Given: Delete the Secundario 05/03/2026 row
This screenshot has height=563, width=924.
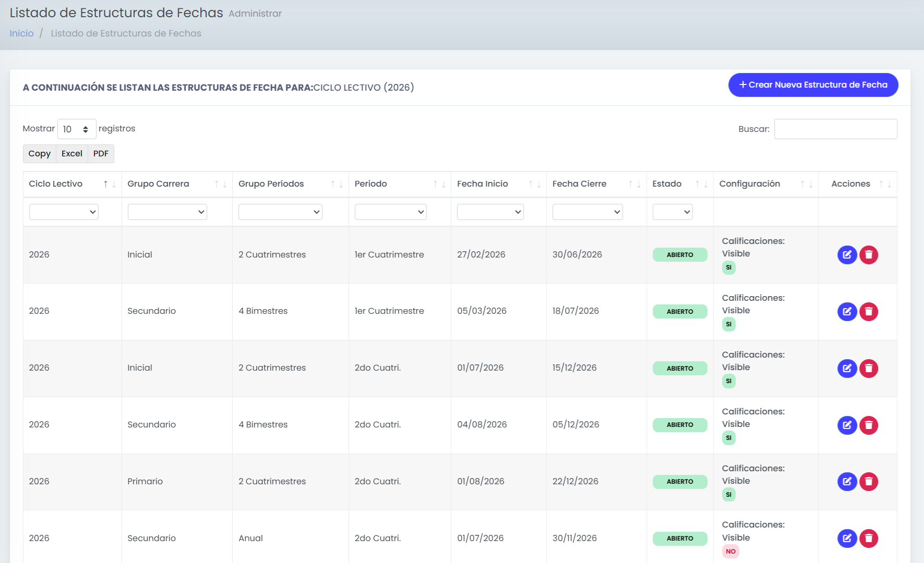Looking at the screenshot, I should point(869,312).
